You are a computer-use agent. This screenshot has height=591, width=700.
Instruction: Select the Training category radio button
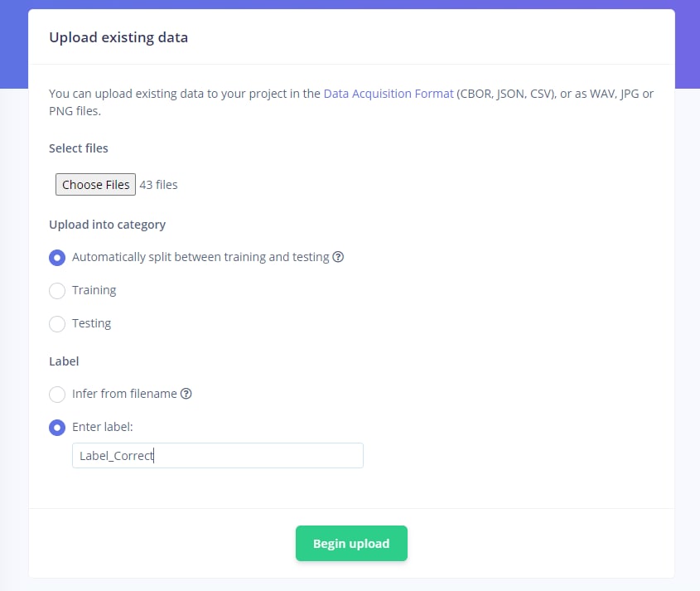pyautogui.click(x=57, y=291)
